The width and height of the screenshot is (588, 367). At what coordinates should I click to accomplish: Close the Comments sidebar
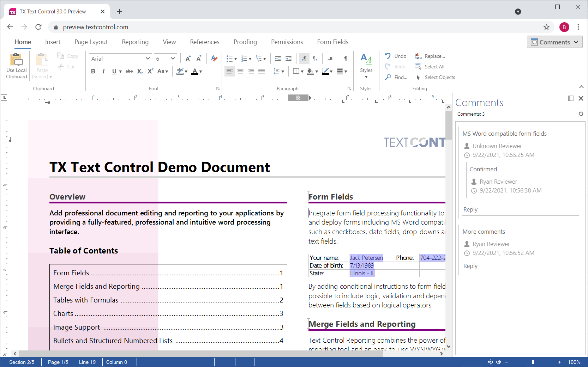pyautogui.click(x=581, y=98)
